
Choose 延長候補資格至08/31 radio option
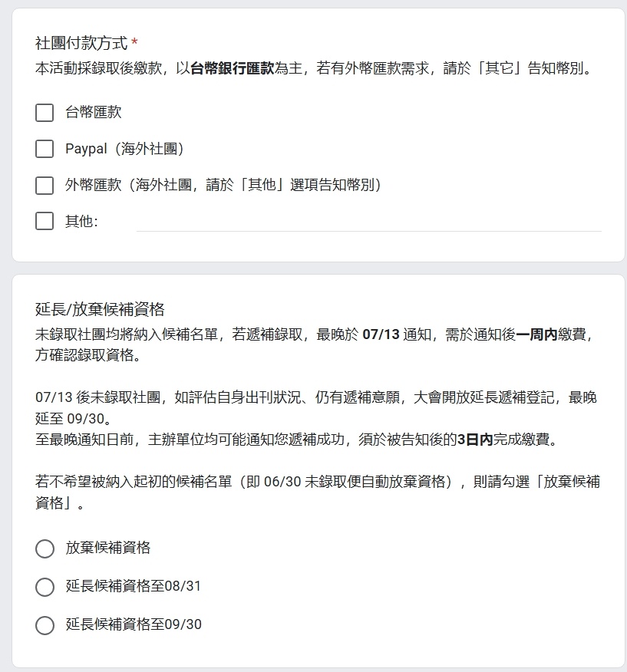tap(45, 587)
